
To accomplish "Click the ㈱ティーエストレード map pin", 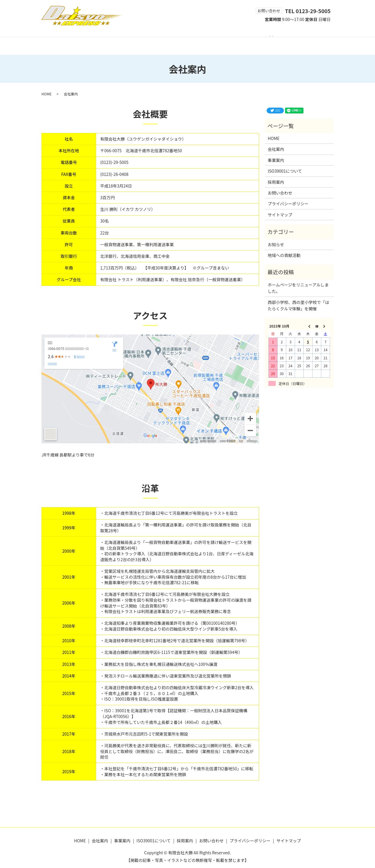I will tap(131, 376).
